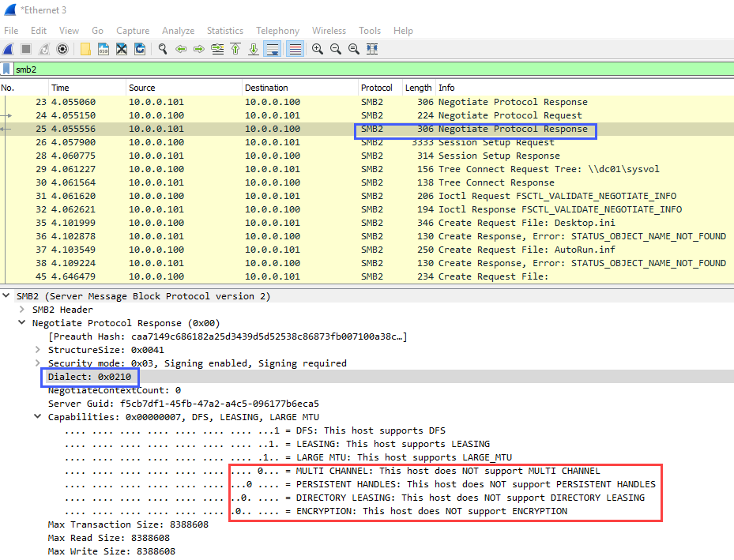This screenshot has height=560, width=734.
Task: Select packet 24 Negotiate Protocol Request
Action: (367, 115)
